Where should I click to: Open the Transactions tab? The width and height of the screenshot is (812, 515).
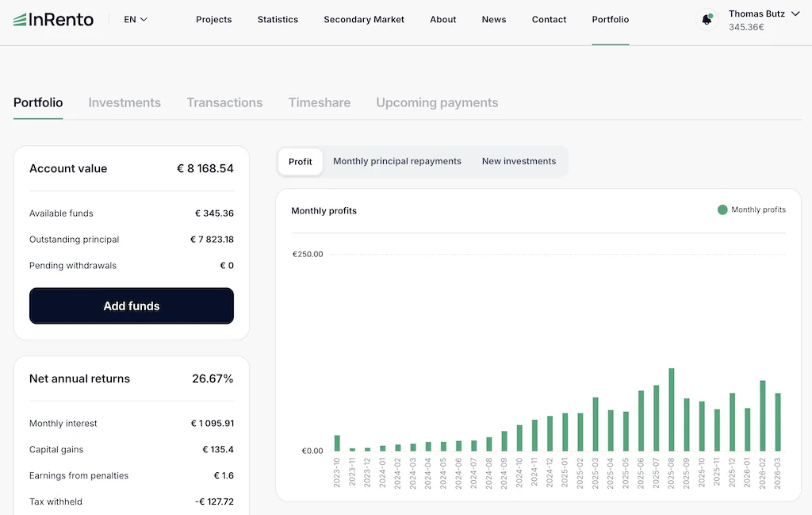pos(224,102)
